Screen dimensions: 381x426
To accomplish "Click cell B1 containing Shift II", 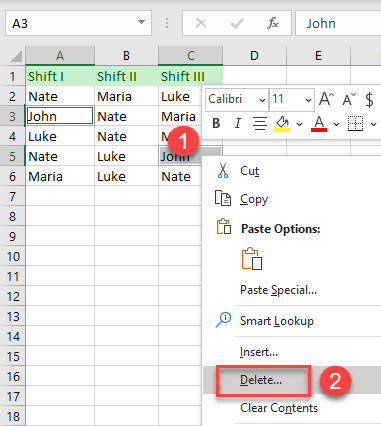I will (x=126, y=76).
